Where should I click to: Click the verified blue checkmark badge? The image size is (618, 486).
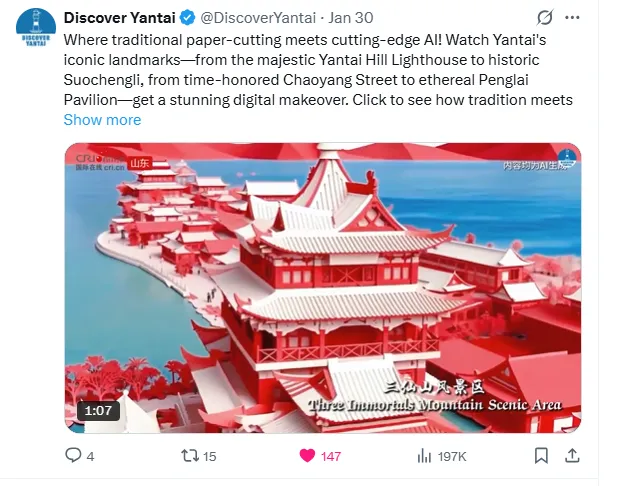(188, 18)
